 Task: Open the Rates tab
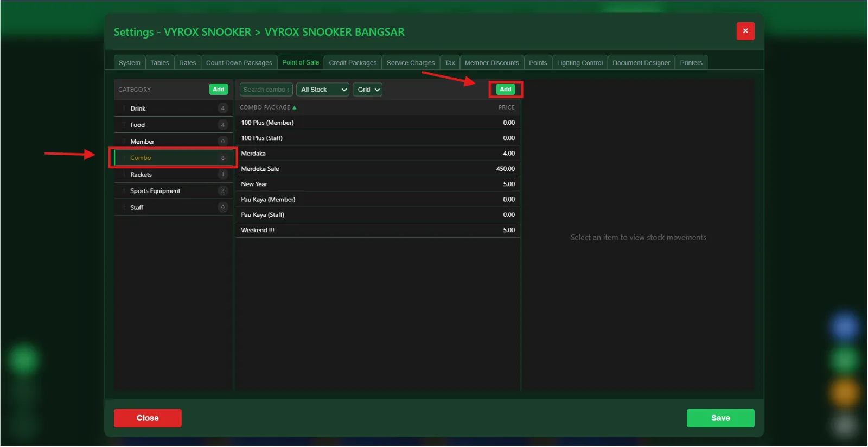pos(188,63)
